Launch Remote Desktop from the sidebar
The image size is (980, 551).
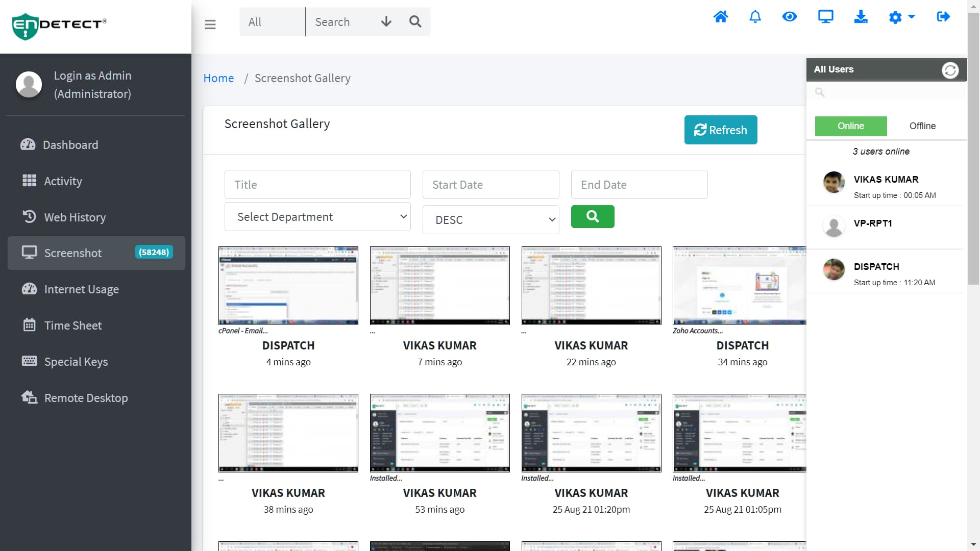pyautogui.click(x=85, y=398)
